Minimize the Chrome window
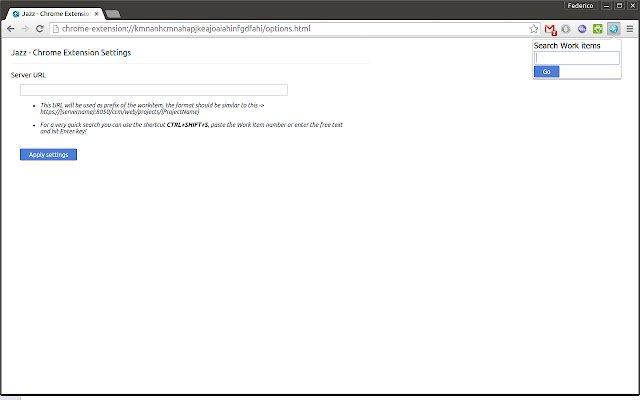 (607, 6)
